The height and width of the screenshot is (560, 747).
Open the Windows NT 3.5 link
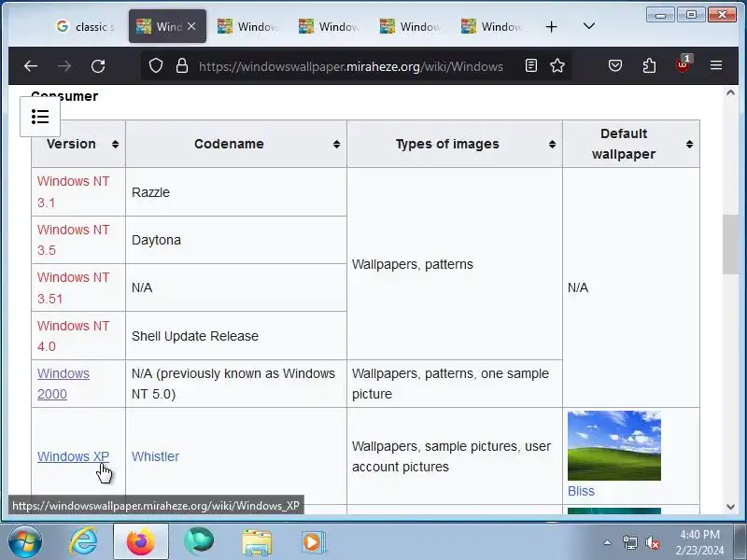tap(74, 240)
